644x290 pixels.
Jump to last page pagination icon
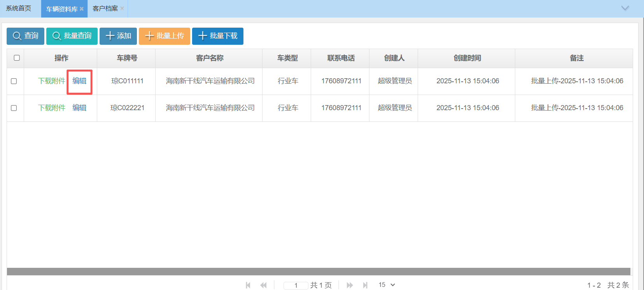tap(365, 285)
